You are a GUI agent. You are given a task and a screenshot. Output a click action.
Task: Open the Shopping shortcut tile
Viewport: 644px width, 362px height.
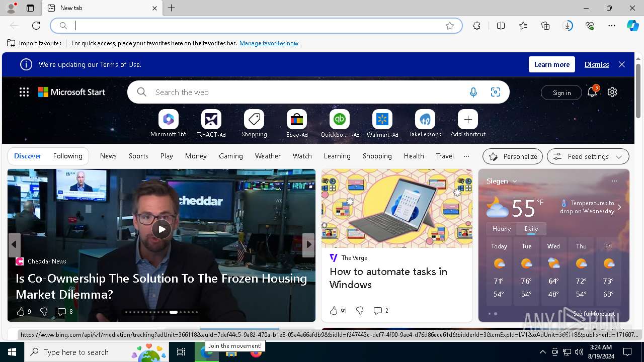pos(254,124)
